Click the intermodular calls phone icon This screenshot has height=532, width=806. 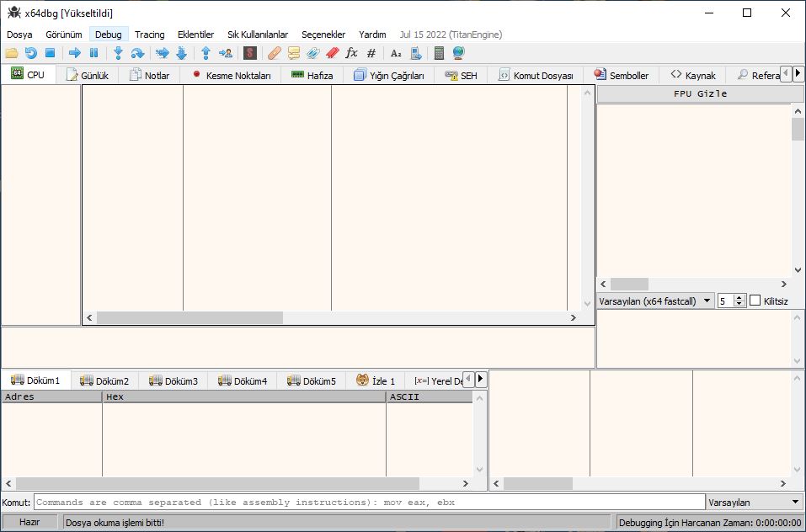coord(415,53)
